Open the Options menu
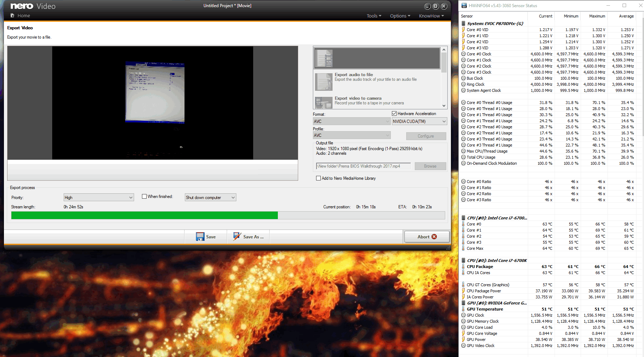This screenshot has width=644, height=357. (400, 16)
